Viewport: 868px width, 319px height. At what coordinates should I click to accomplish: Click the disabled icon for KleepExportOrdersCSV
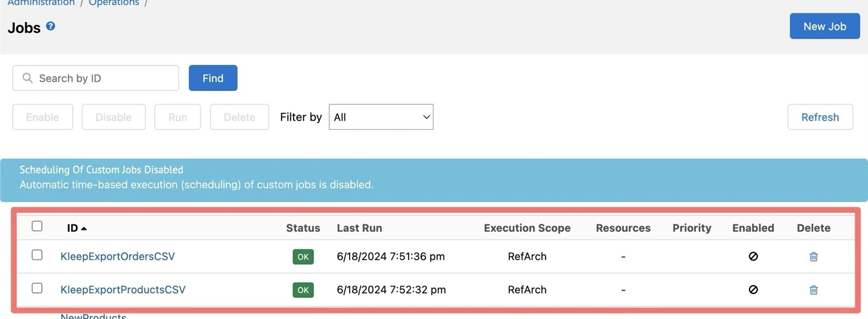click(x=753, y=257)
